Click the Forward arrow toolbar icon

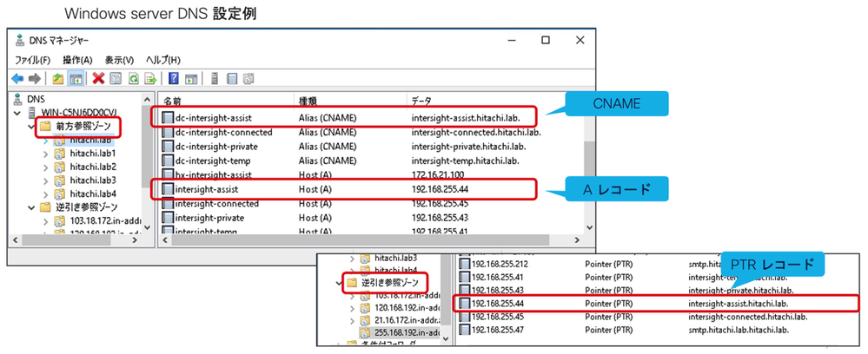35,79
